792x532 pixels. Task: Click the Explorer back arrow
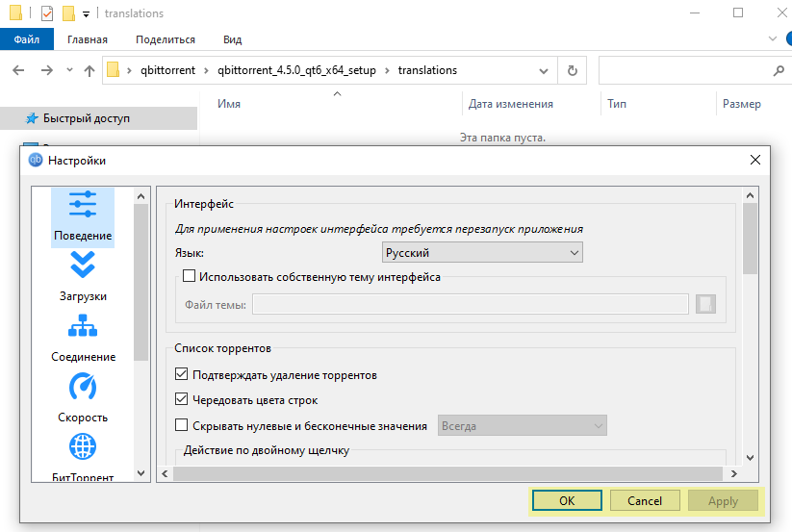(x=20, y=70)
